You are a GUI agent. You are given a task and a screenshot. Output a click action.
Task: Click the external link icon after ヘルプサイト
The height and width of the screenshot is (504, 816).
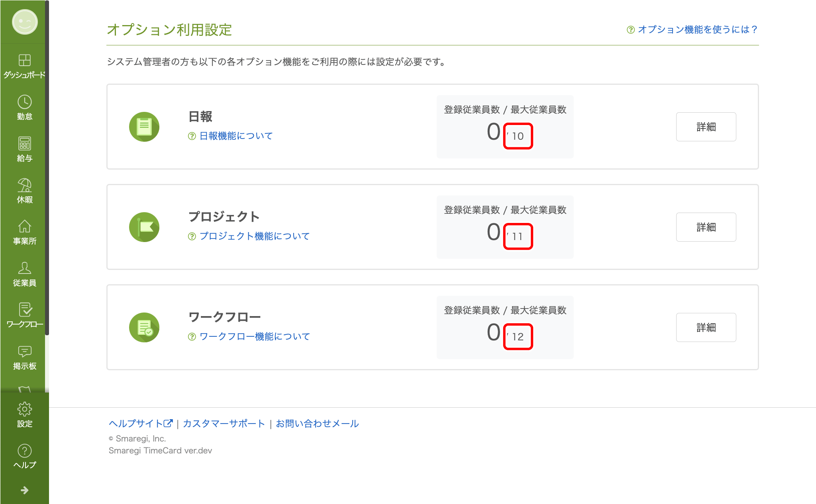pos(168,423)
